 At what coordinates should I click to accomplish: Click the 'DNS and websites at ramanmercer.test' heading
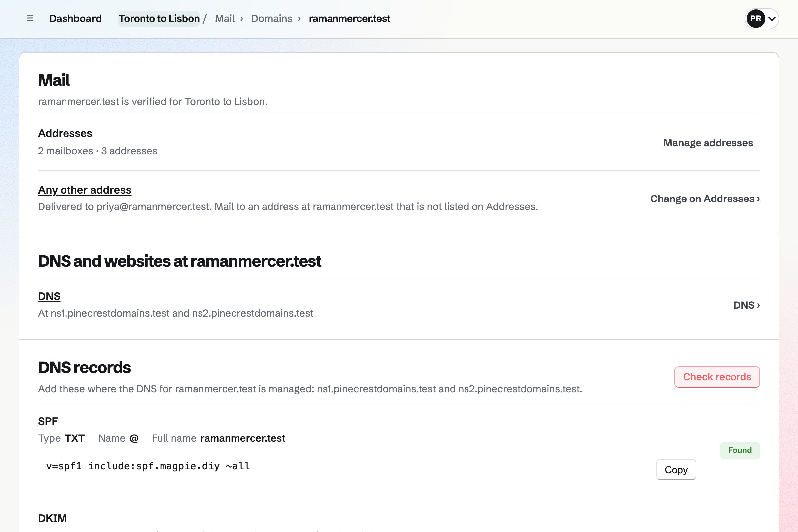[180, 261]
